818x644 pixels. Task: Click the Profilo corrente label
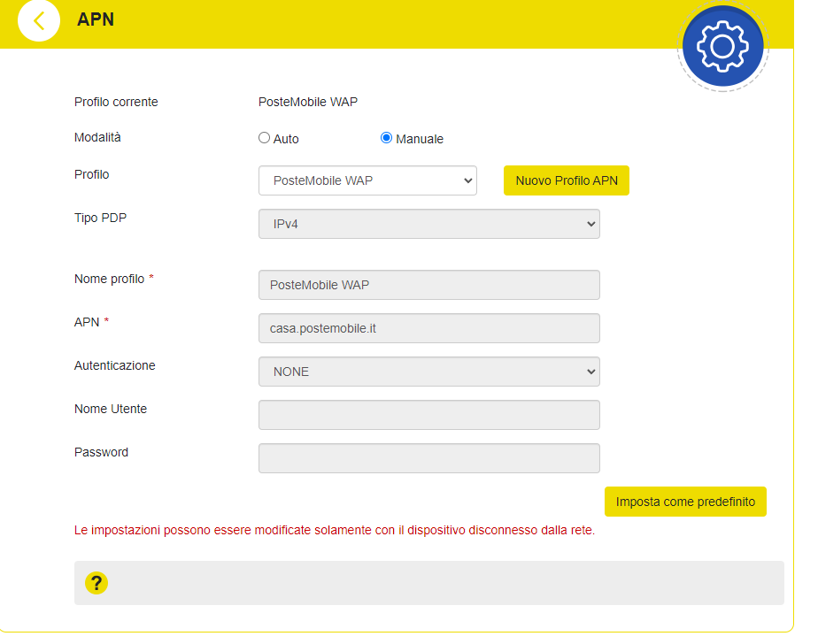pos(116,102)
